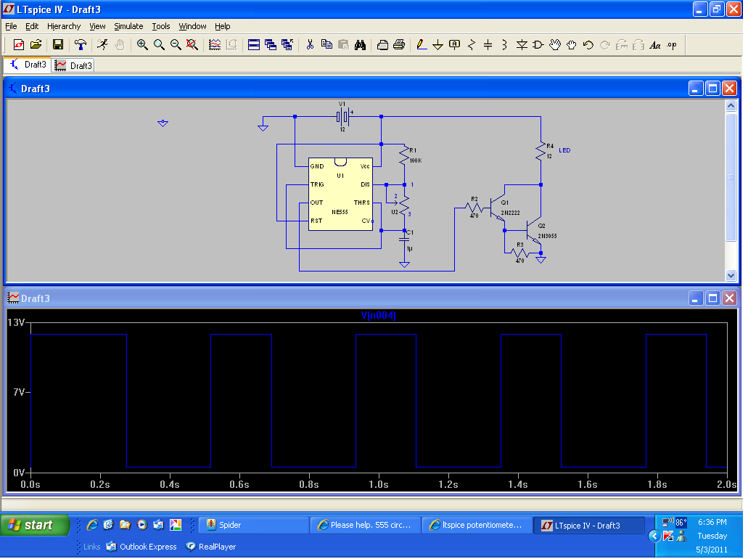The image size is (756, 559).
Task: Click the schematic scrollbar up arrow
Action: (x=731, y=105)
